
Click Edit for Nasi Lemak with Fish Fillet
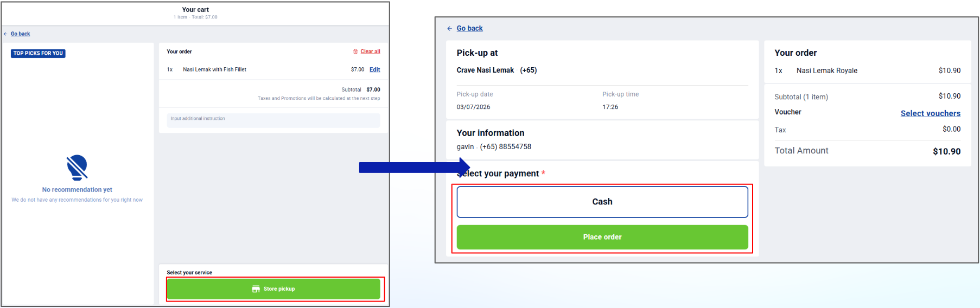(375, 69)
